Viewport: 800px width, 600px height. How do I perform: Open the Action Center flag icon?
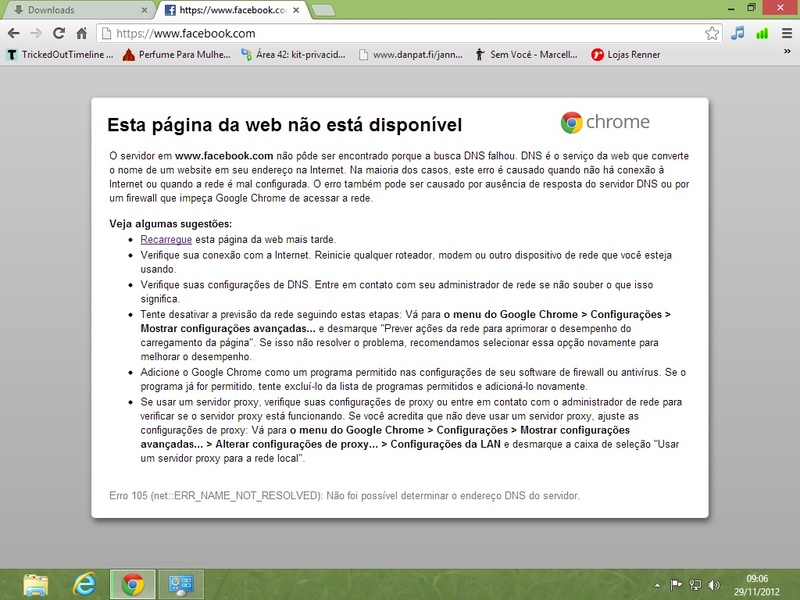click(x=676, y=585)
